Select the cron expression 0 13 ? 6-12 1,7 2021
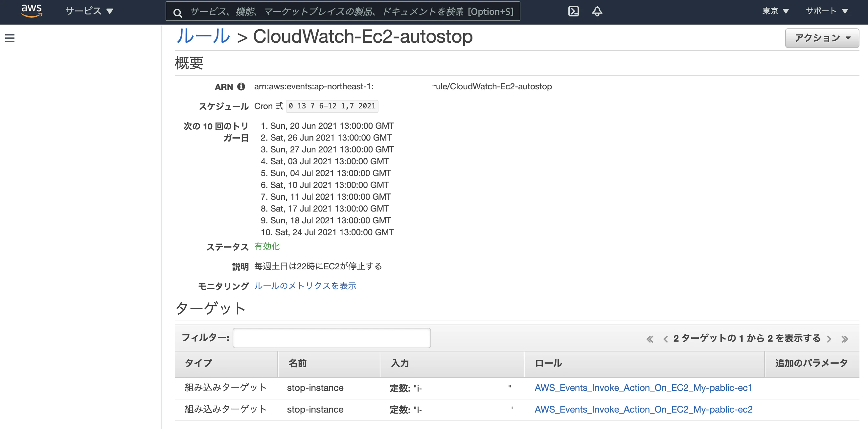The image size is (868, 429). pyautogui.click(x=332, y=106)
